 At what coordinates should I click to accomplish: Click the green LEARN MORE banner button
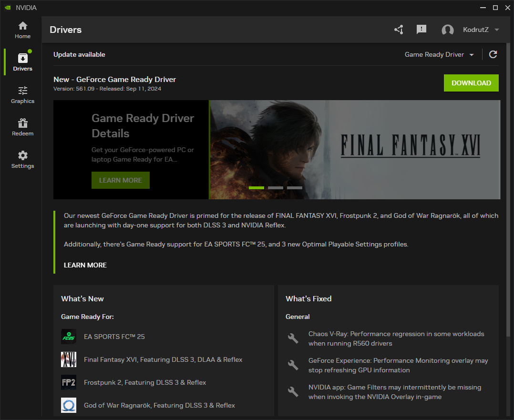(x=120, y=180)
